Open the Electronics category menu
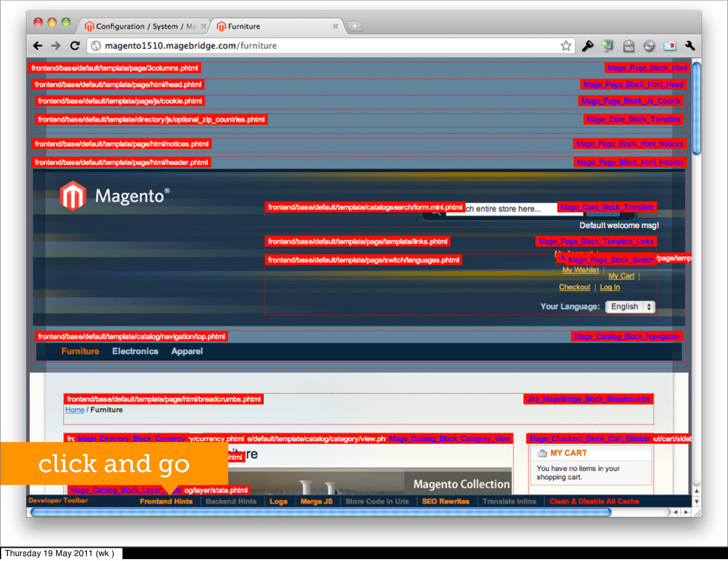Image resolution: width=728 pixels, height=561 pixels. [x=135, y=352]
